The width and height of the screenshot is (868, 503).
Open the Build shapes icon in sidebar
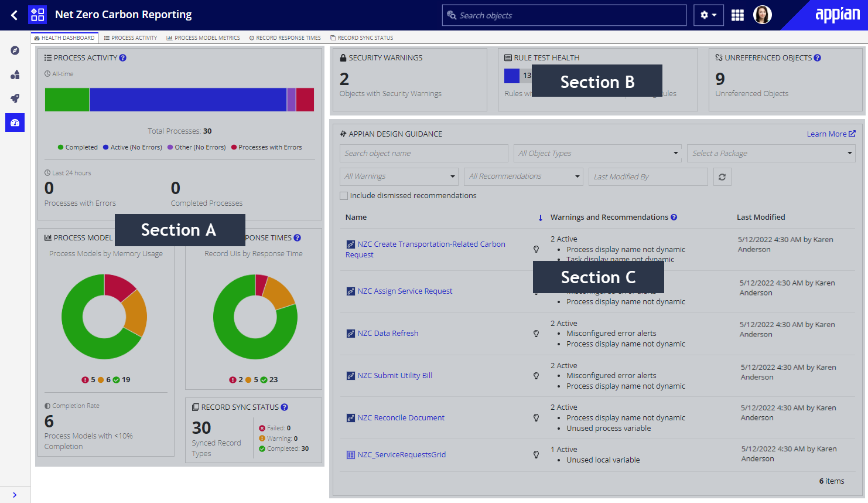(x=15, y=74)
